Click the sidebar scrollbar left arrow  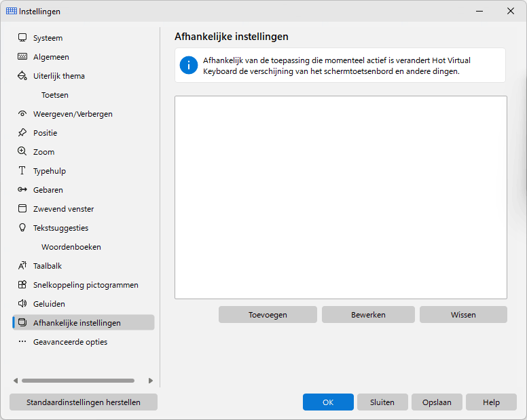16,381
